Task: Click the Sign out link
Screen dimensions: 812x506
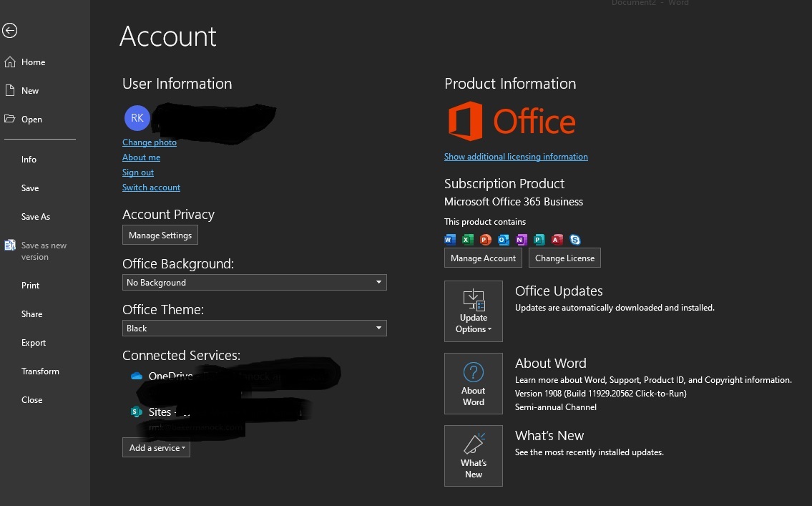Action: 138,172
